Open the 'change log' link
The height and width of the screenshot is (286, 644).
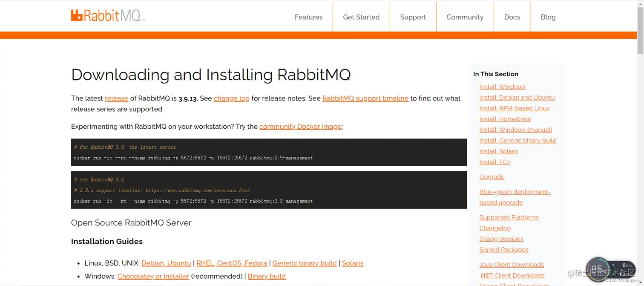[x=232, y=98]
